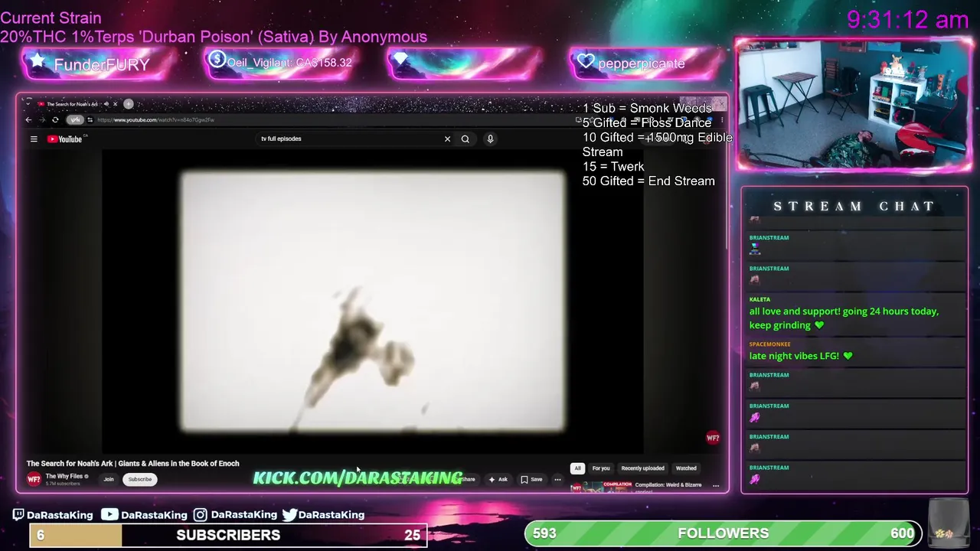This screenshot has height=551, width=980.
Task: Clear the YouTube search box text
Action: click(x=447, y=139)
